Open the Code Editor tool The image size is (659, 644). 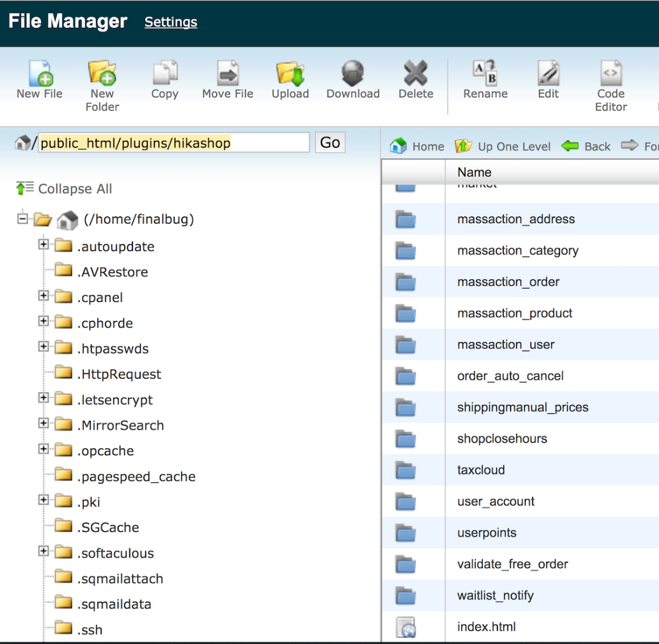point(611,75)
